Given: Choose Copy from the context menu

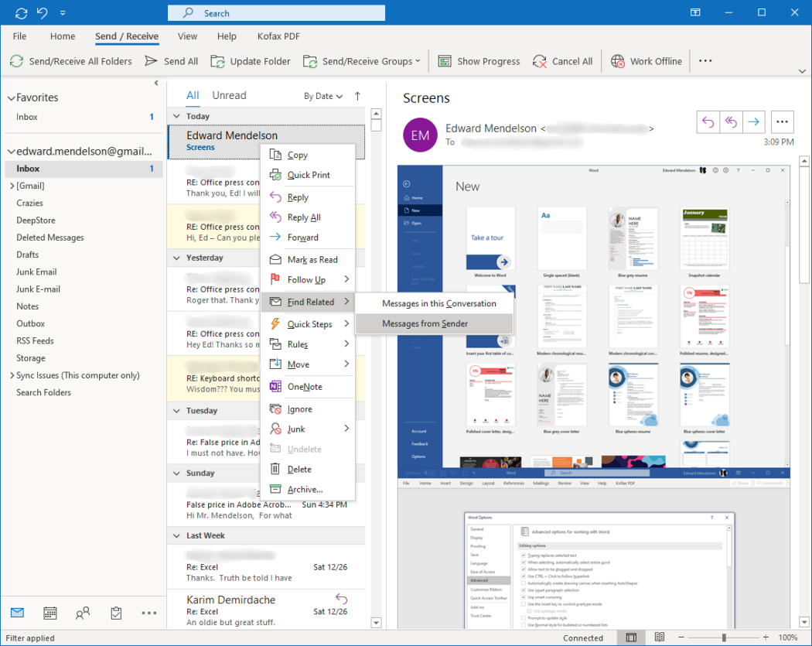Looking at the screenshot, I should [308, 155].
